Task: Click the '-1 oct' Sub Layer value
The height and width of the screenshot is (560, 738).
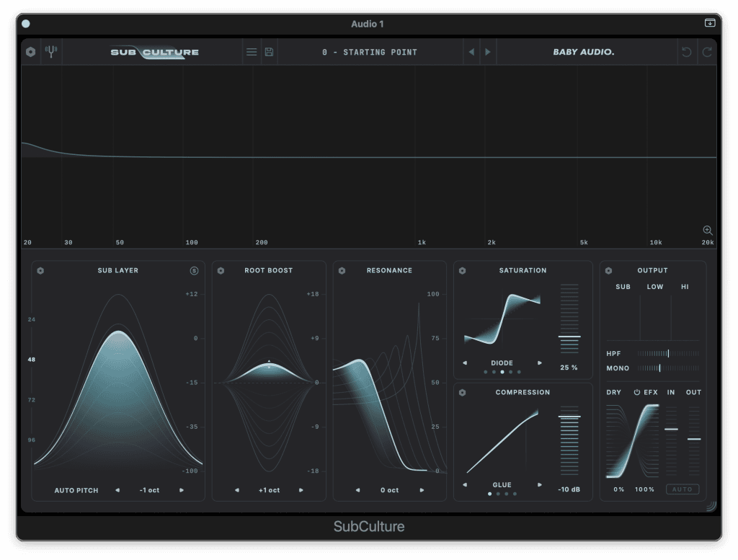Action: click(149, 490)
